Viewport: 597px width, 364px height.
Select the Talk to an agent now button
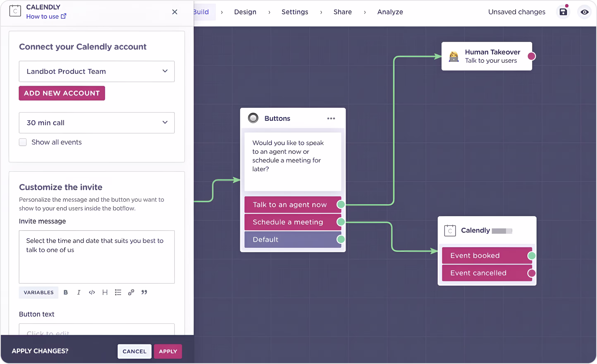(293, 205)
